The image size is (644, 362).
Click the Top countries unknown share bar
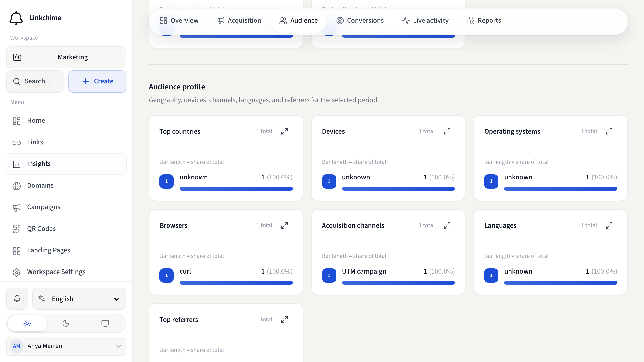tap(236, 189)
